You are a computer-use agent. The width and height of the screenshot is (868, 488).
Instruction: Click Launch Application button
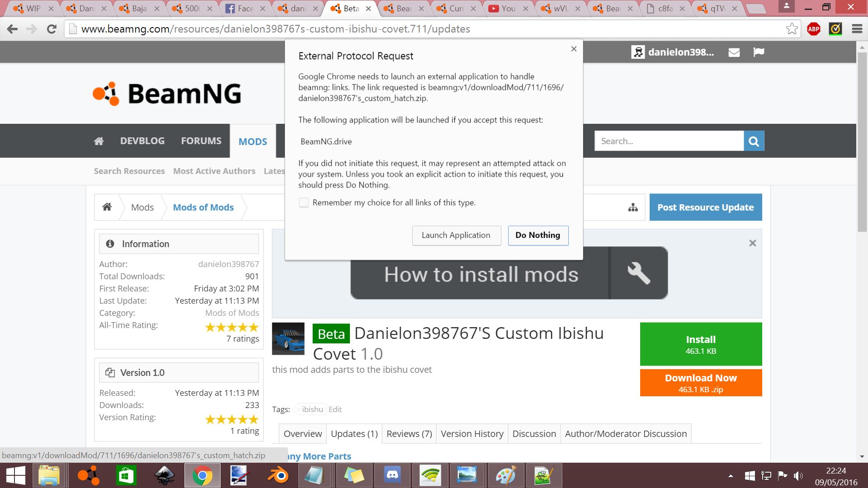pos(456,235)
